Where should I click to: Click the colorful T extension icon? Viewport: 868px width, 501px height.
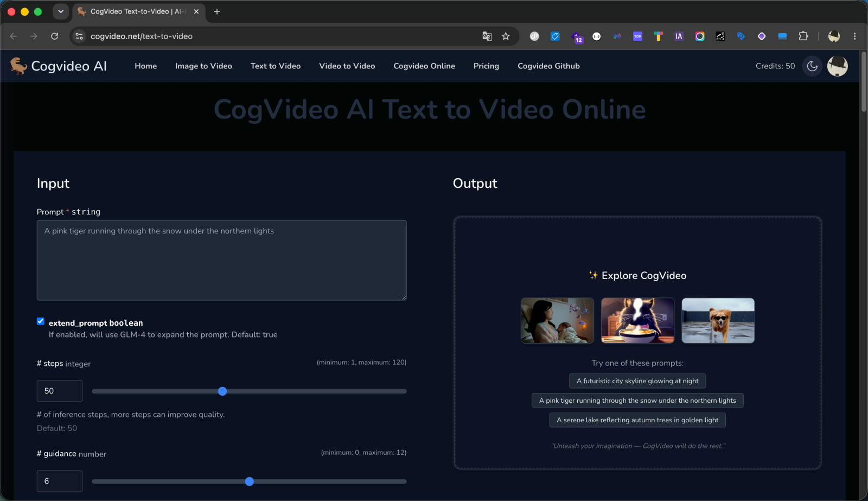(658, 36)
